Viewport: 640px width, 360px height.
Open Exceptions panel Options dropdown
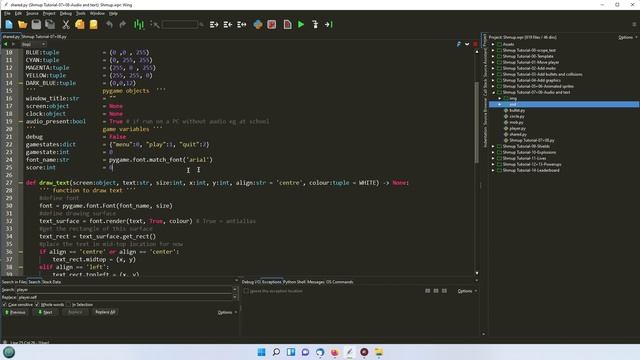(467, 291)
